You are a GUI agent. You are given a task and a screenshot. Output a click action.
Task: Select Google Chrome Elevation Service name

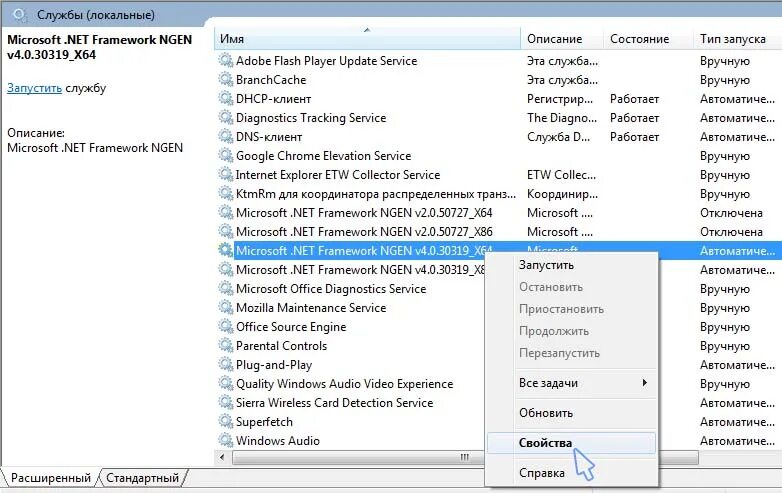(324, 156)
